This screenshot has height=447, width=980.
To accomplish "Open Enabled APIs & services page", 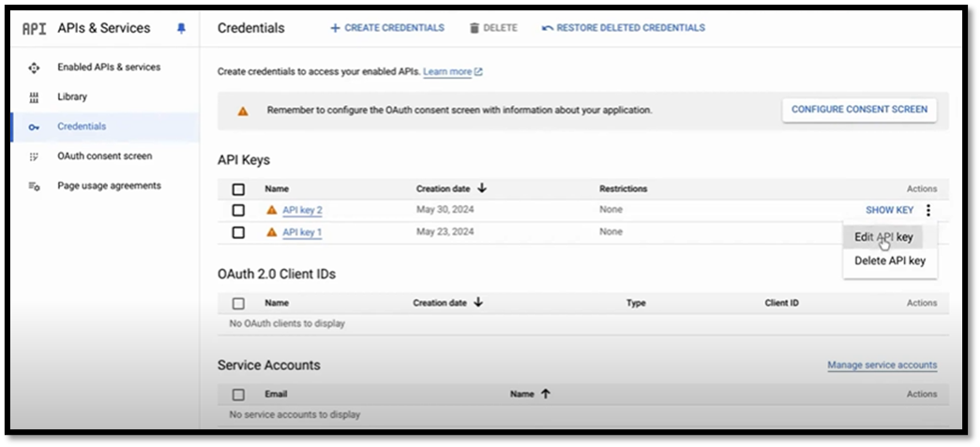I will pos(109,67).
